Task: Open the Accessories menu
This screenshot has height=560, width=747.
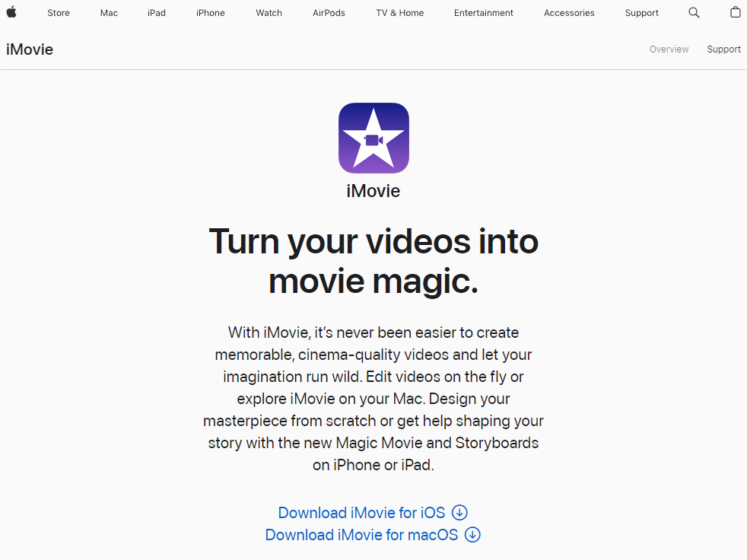Action: click(569, 13)
